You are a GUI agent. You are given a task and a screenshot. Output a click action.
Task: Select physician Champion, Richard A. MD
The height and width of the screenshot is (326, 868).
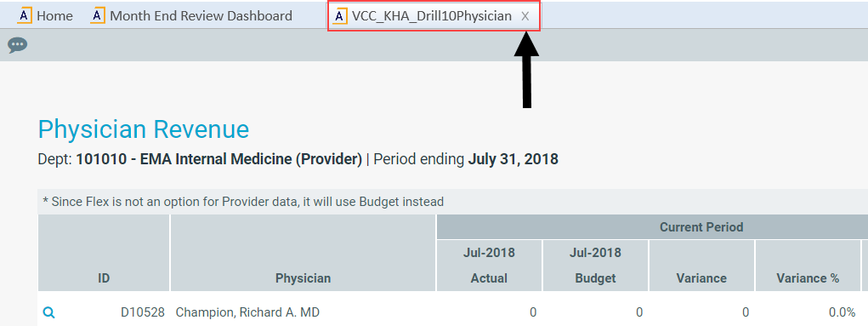[247, 312]
